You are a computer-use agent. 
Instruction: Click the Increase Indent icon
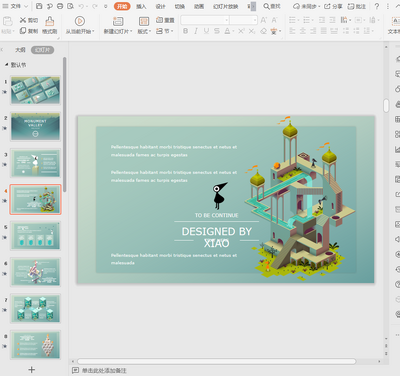pyautogui.click(x=333, y=20)
